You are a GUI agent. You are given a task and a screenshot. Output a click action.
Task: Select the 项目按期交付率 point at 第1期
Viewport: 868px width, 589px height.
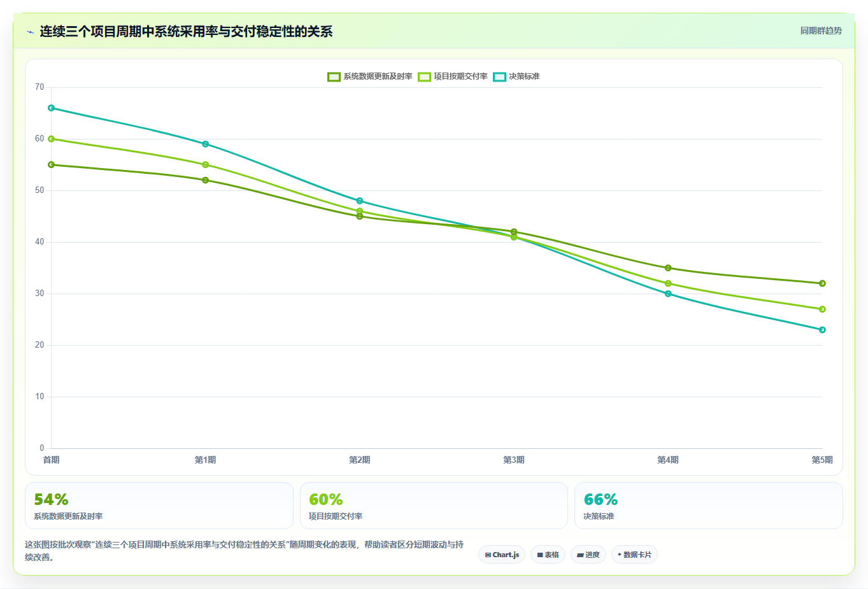(205, 165)
